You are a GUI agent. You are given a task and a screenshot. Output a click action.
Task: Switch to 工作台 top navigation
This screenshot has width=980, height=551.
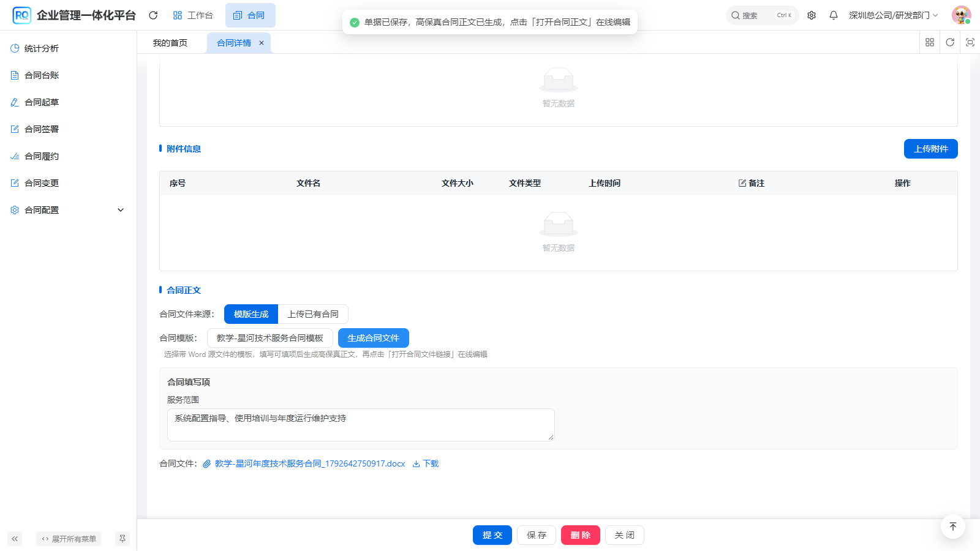point(193,15)
